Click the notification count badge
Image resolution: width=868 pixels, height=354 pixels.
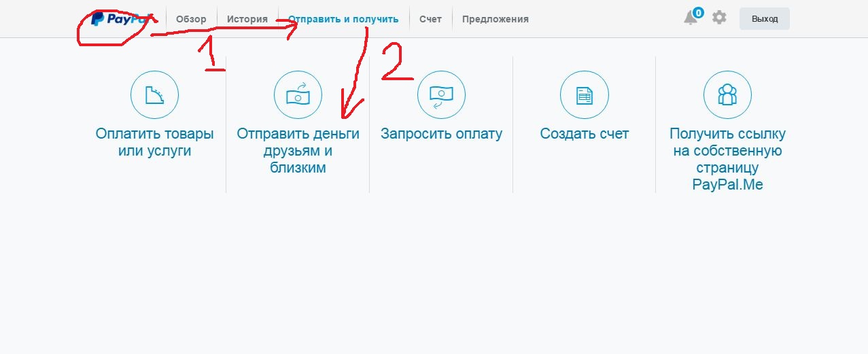[x=698, y=12]
